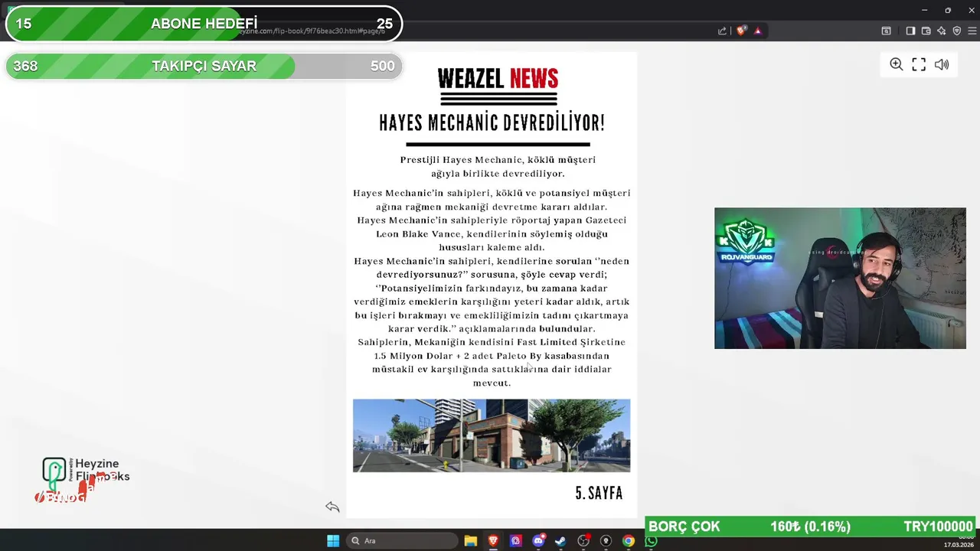Open Leo AI sparkle icon

click(x=942, y=31)
